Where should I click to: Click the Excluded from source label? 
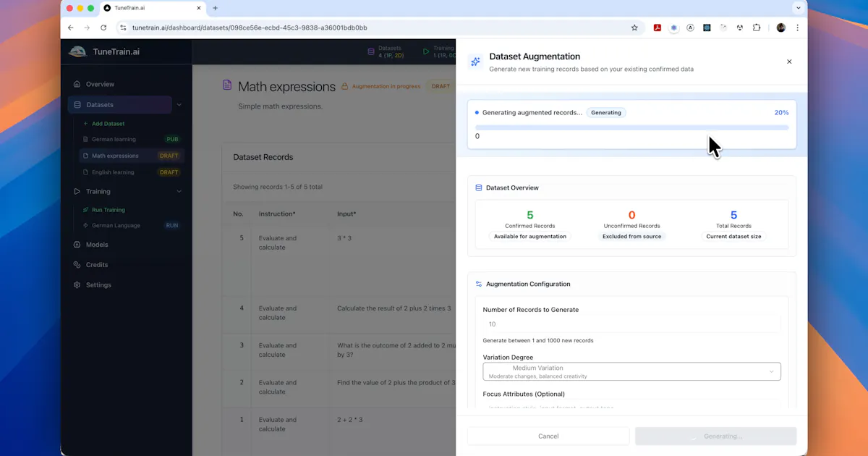click(632, 237)
